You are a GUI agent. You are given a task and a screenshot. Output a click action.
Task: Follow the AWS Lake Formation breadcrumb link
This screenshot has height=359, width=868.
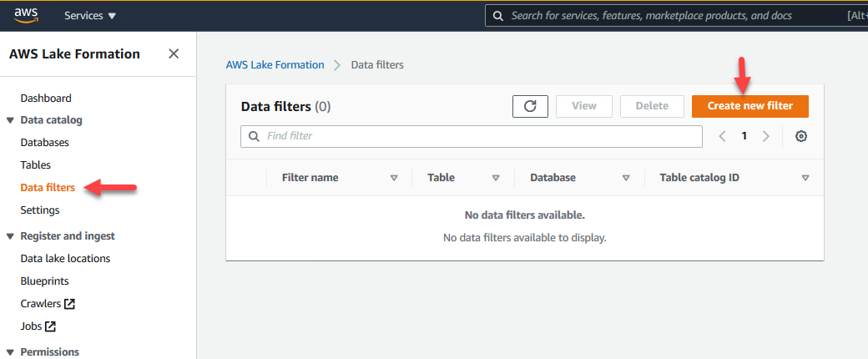[275, 64]
